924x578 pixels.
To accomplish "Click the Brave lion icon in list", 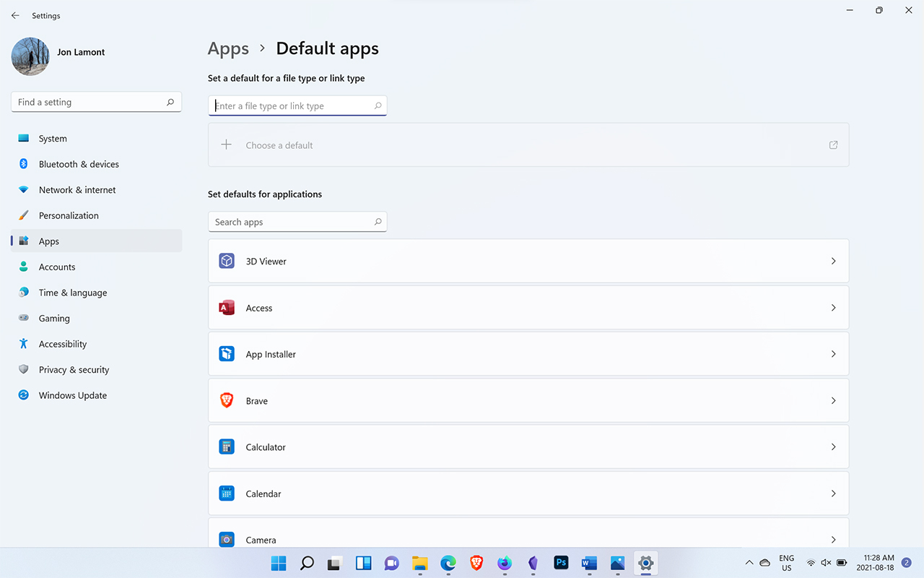I will [227, 401].
